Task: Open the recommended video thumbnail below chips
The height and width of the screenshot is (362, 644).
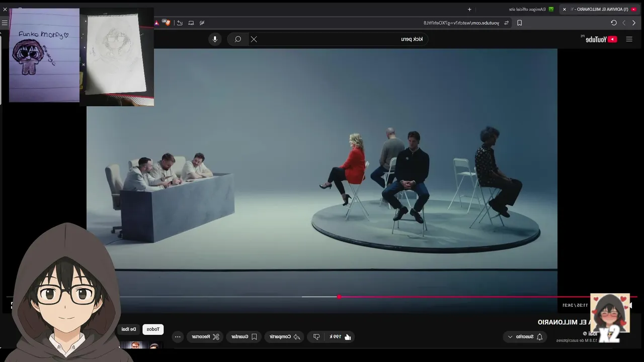Action: click(140, 345)
